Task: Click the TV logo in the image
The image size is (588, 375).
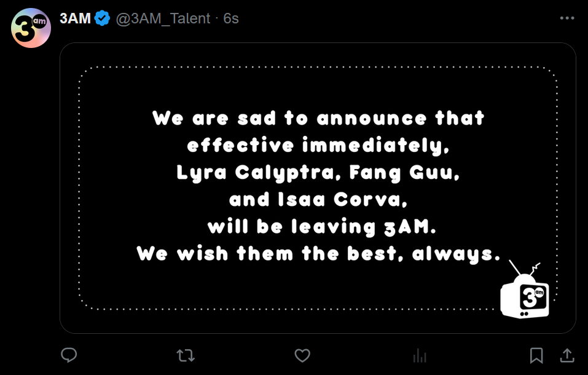Action: pyautogui.click(x=524, y=293)
